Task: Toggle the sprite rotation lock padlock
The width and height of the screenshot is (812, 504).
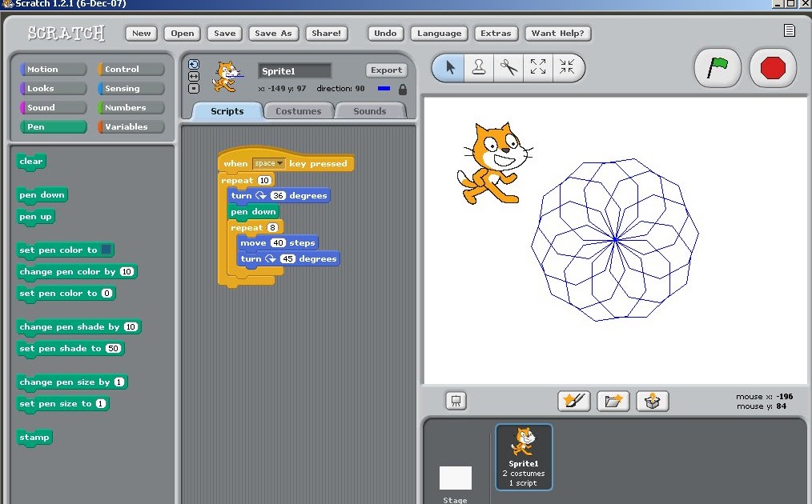Action: 402,90
